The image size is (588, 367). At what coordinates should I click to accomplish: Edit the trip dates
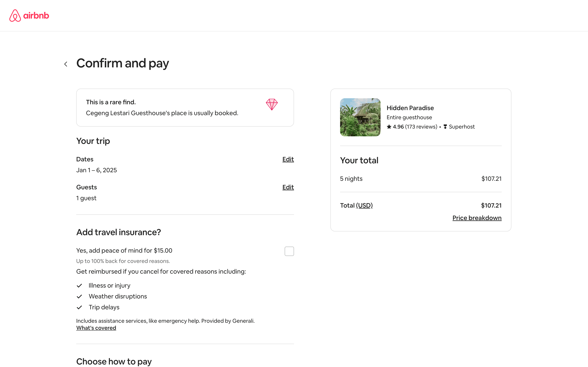click(288, 159)
